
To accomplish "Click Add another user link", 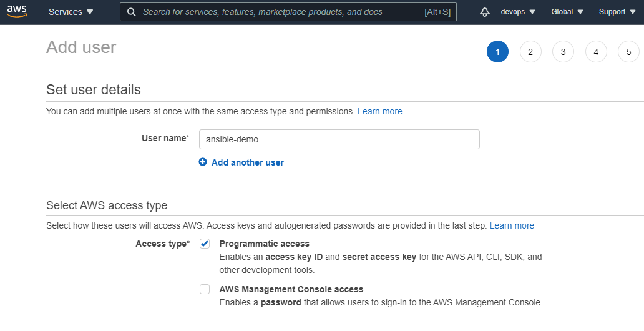I will point(247,162).
